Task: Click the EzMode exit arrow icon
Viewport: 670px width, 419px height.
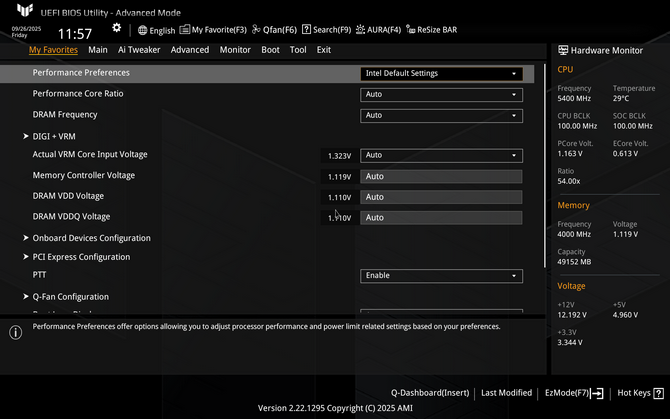Action: pos(597,393)
